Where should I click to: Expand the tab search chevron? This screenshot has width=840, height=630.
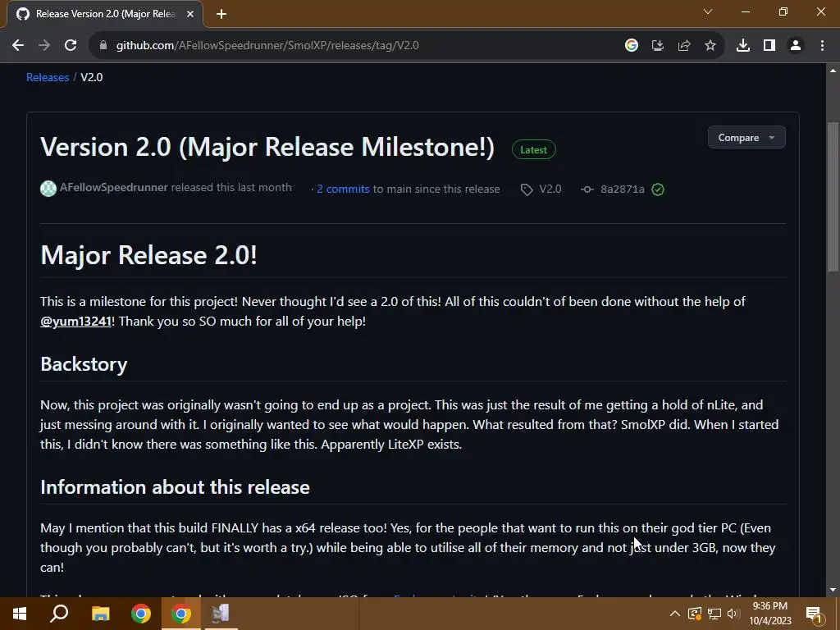[708, 11]
